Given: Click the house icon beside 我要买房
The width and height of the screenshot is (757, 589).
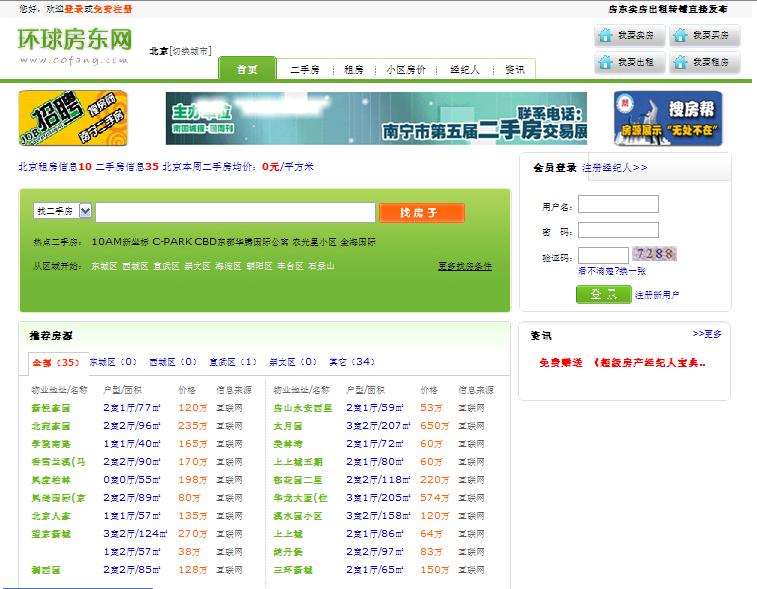Looking at the screenshot, I should tap(680, 35).
